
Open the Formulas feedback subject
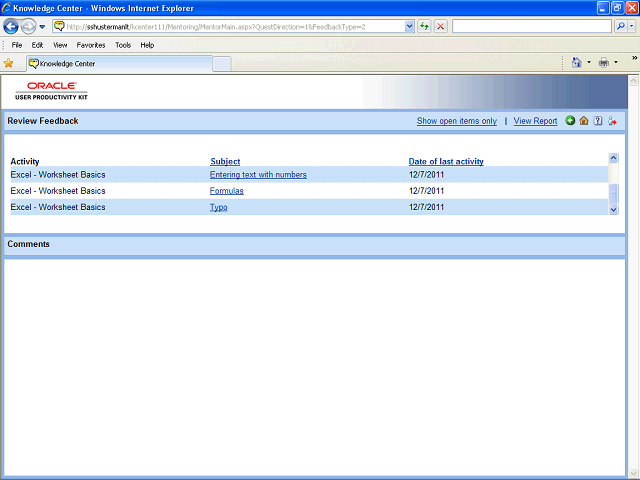[x=227, y=191]
